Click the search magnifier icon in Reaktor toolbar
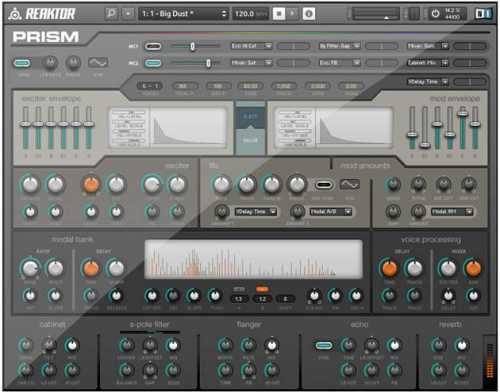 [x=111, y=14]
